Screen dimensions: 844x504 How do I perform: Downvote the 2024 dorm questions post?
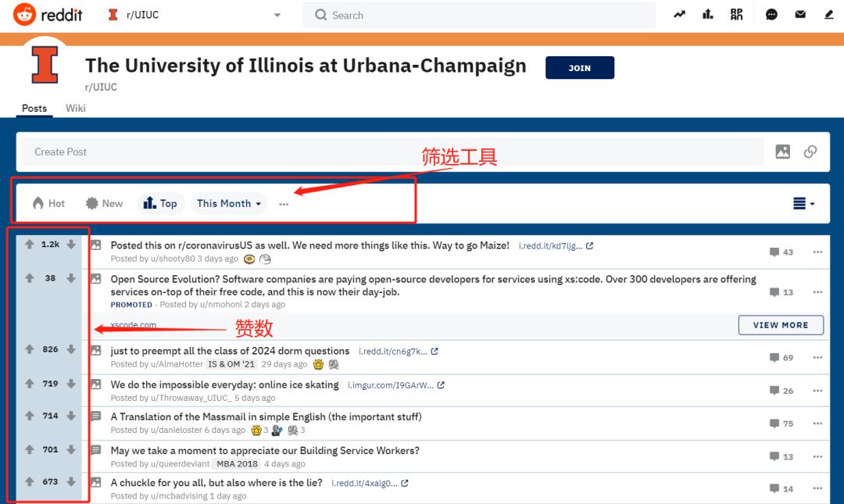[71, 349]
